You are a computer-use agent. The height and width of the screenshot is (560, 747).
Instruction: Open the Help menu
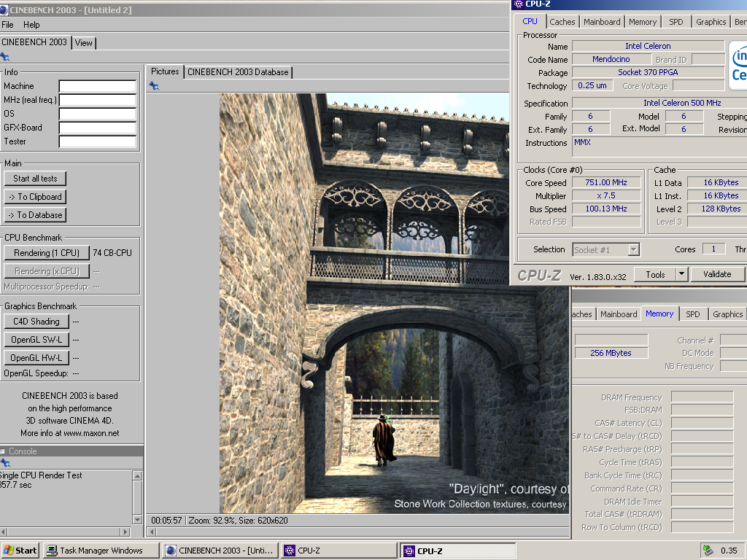tap(31, 25)
